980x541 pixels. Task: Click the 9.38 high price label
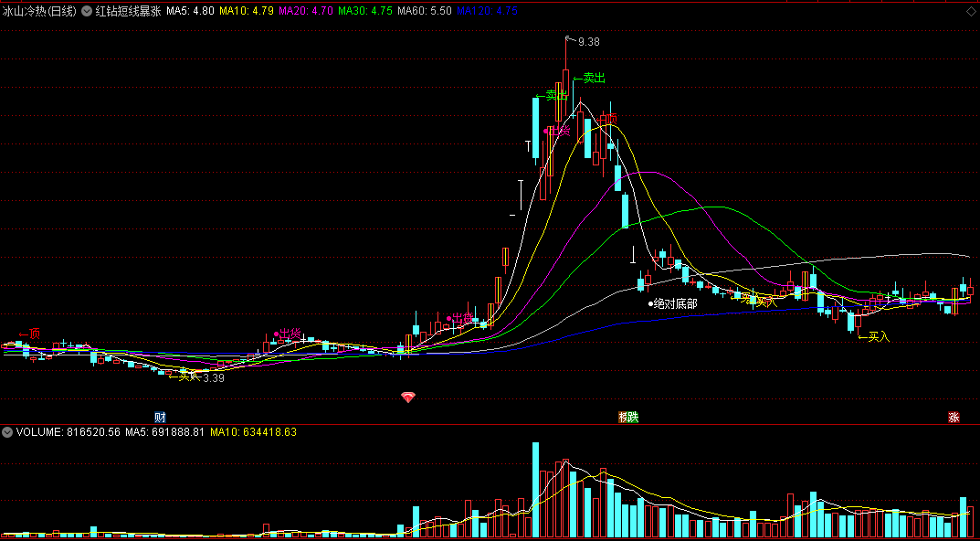589,42
